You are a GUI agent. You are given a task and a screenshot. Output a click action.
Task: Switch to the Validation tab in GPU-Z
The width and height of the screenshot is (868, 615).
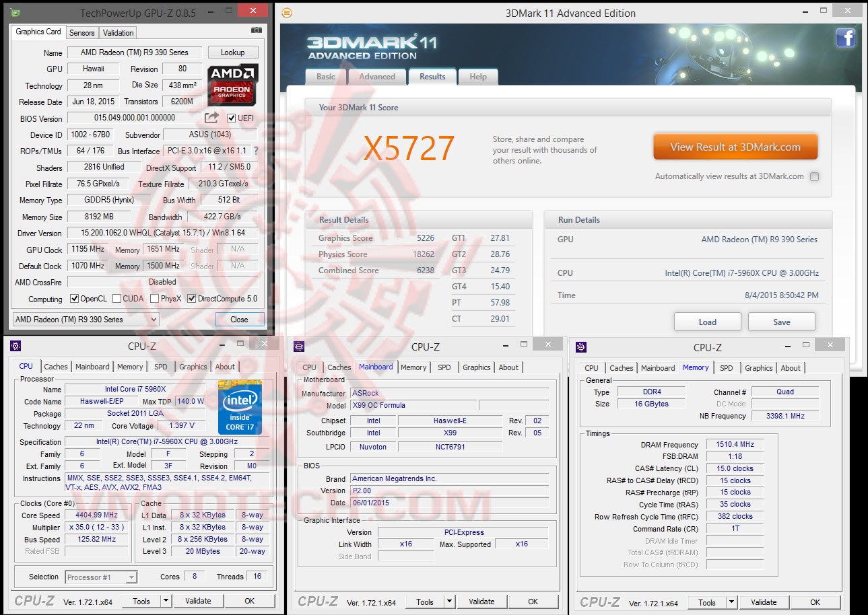point(119,32)
